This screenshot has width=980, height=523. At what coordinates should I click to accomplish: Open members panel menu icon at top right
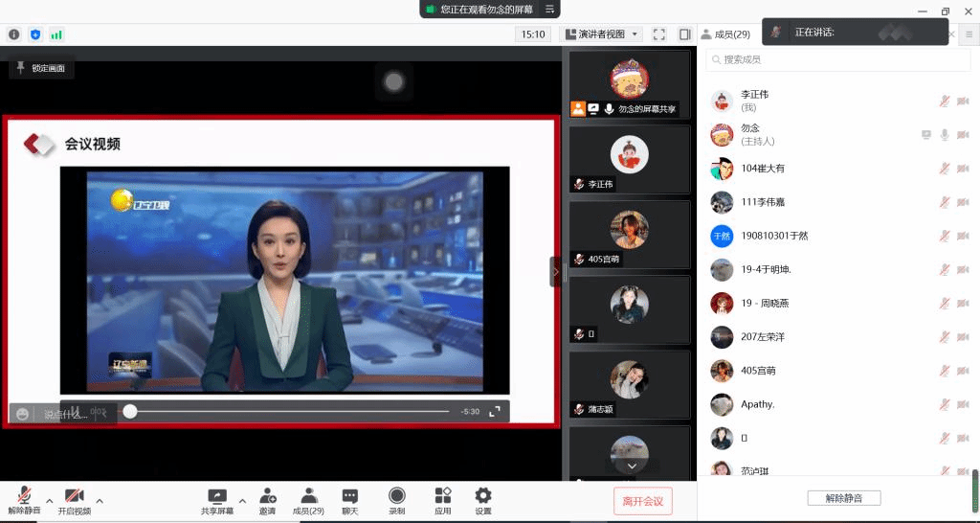click(x=969, y=34)
